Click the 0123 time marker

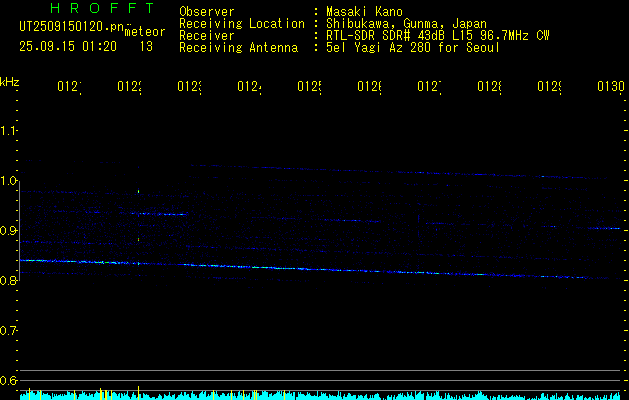coord(189,87)
